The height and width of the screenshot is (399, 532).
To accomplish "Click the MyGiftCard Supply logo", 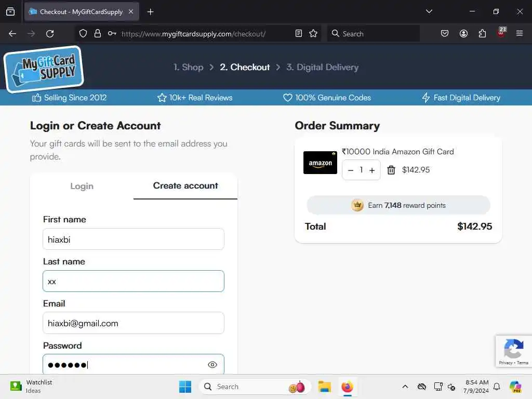I will [x=44, y=69].
